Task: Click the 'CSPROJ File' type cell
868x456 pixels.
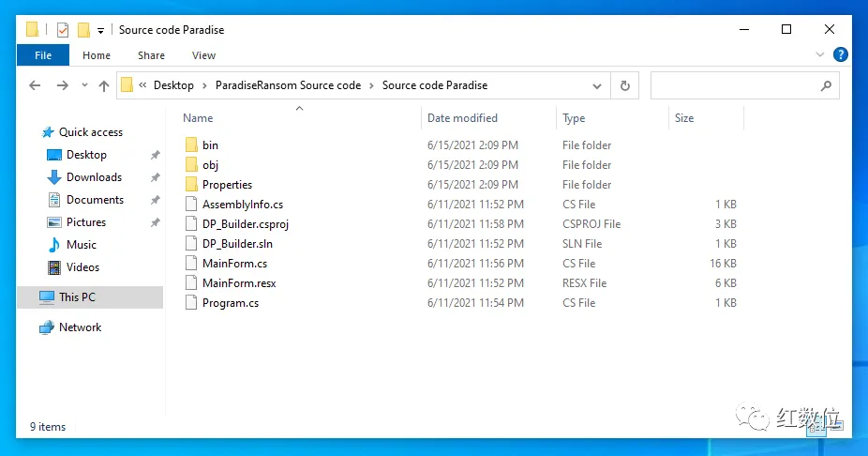Action: pos(591,224)
